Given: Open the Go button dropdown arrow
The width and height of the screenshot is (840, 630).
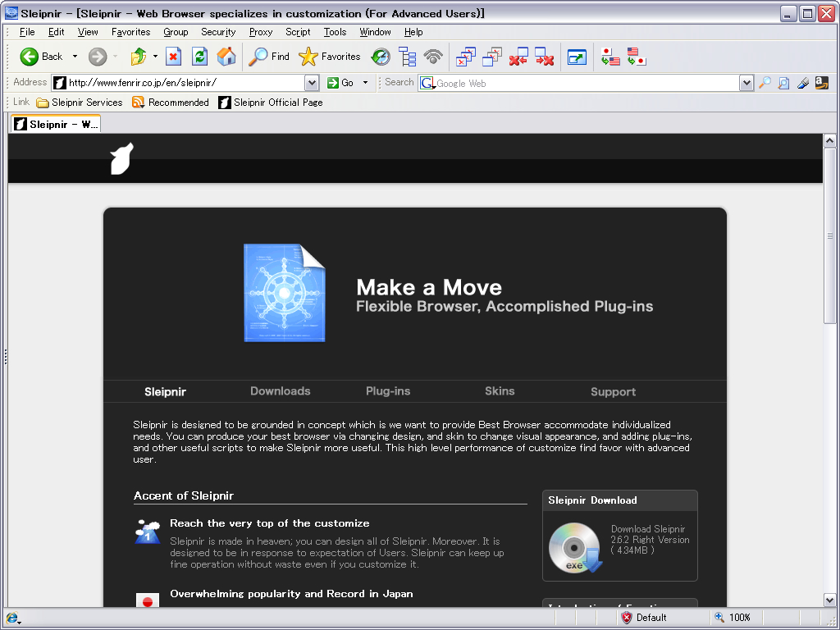Looking at the screenshot, I should (x=365, y=83).
